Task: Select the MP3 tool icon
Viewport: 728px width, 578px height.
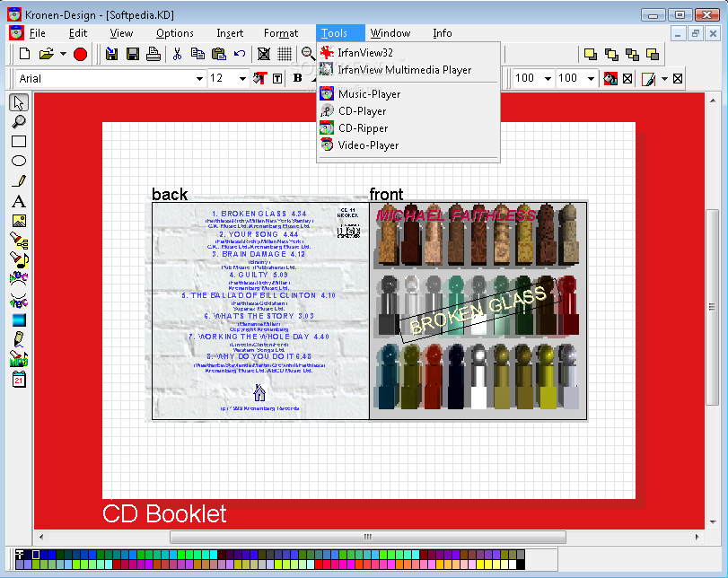Action: [x=19, y=359]
